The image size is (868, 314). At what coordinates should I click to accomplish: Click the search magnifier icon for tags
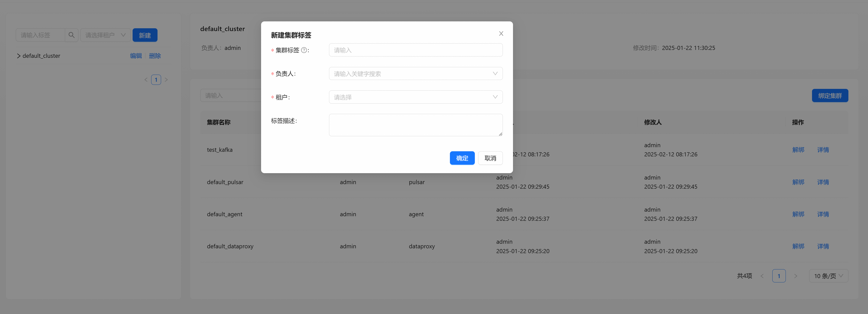[x=72, y=35]
